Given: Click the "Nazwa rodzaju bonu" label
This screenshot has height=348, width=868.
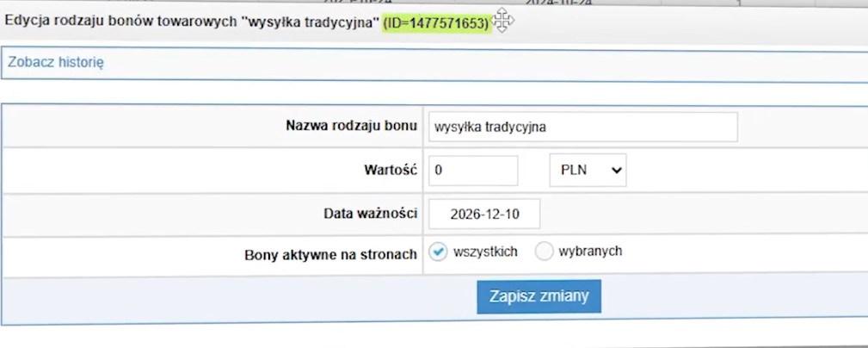Looking at the screenshot, I should click(x=351, y=126).
